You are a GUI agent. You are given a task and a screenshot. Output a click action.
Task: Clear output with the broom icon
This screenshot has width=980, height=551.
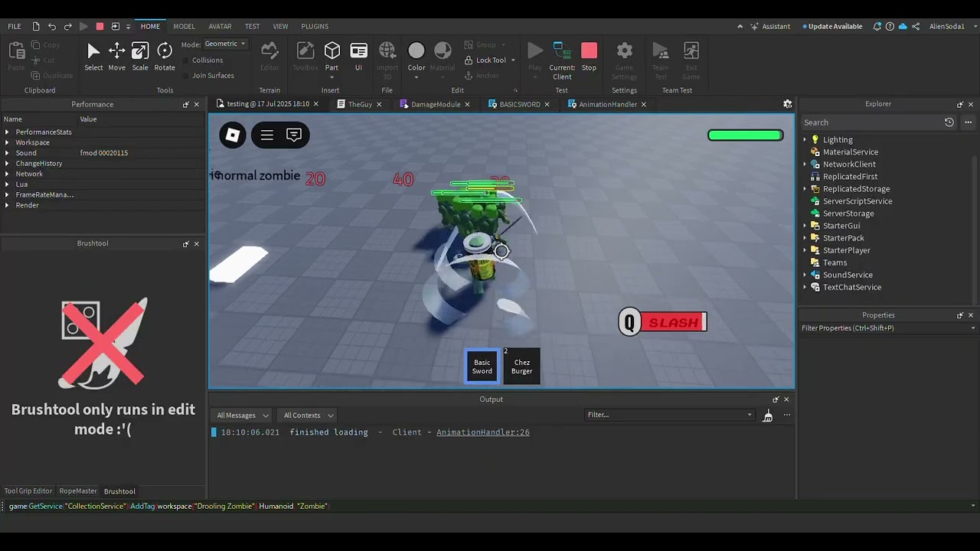coord(767,416)
